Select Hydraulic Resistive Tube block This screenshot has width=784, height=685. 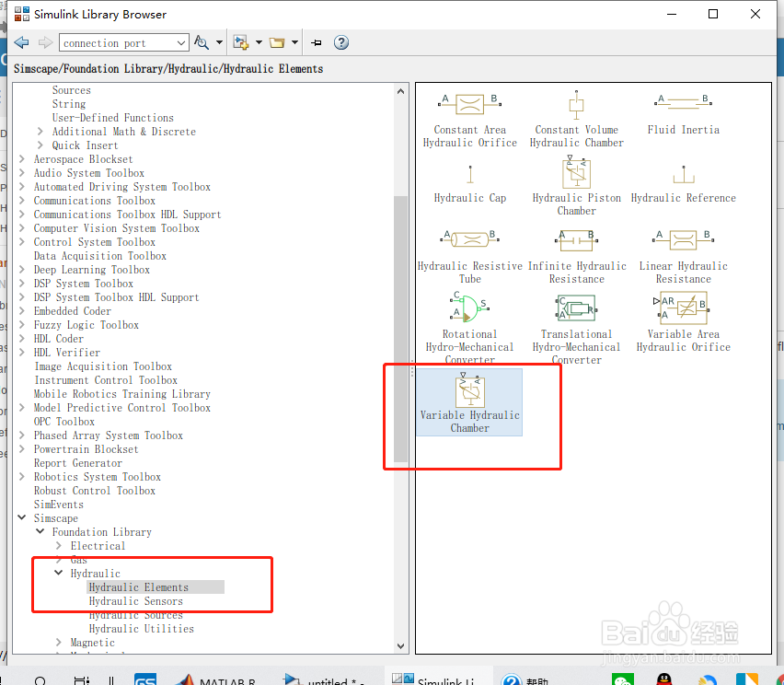[x=470, y=257]
